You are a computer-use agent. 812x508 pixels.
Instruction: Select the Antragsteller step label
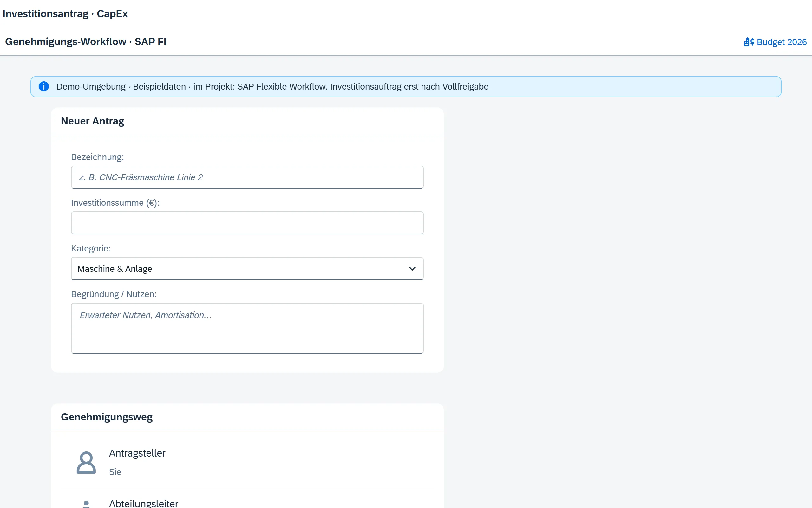coord(137,453)
